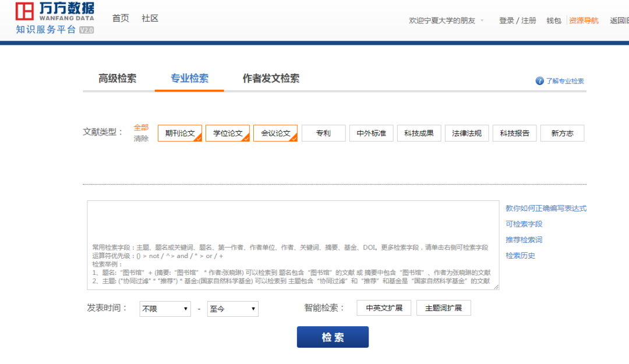
Task: Choose the 法律法规 type
Action: tap(467, 133)
